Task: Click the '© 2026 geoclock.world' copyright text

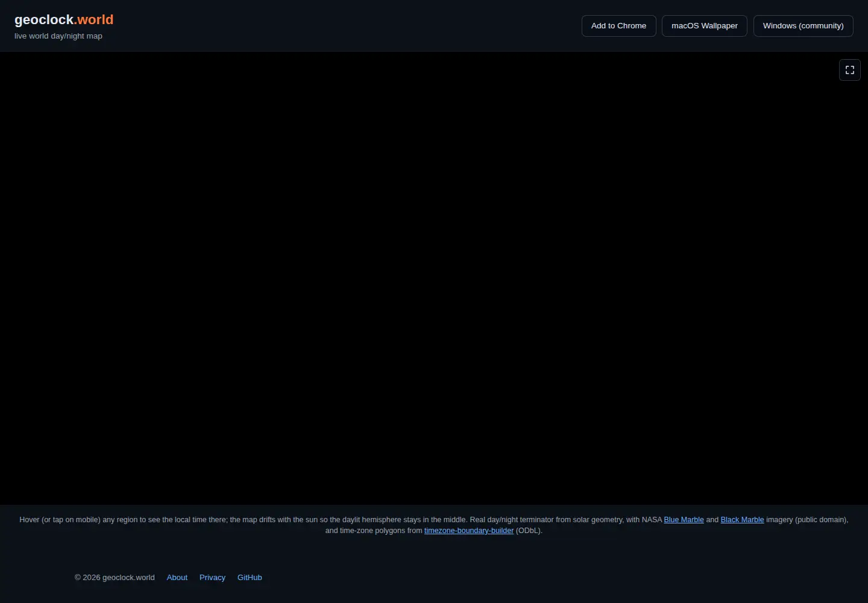Action: tap(115, 578)
